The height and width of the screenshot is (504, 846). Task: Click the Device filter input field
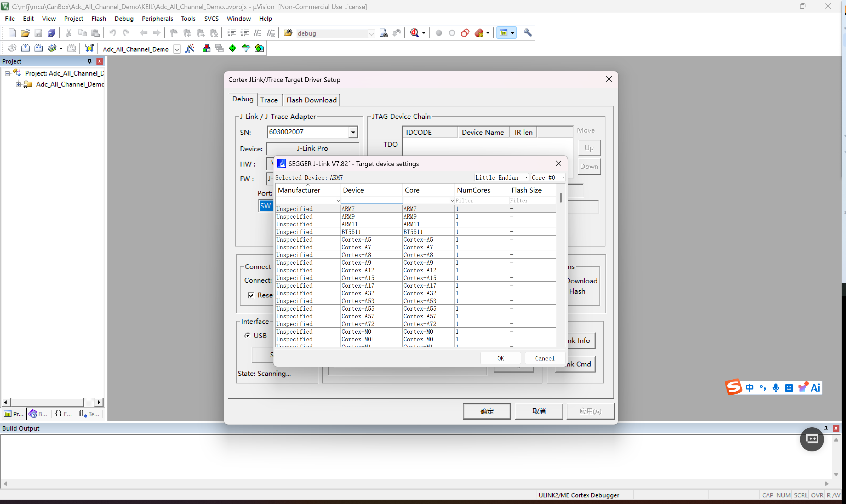pyautogui.click(x=371, y=201)
